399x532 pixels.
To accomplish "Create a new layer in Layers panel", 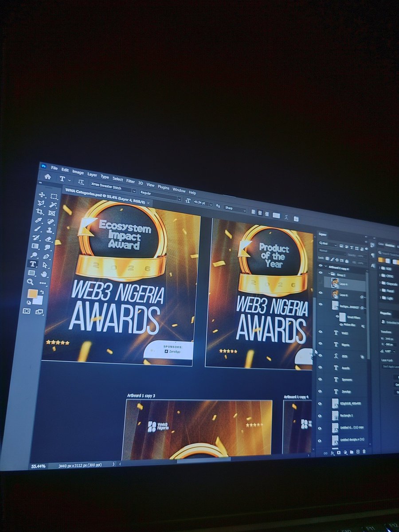I will 358,451.
